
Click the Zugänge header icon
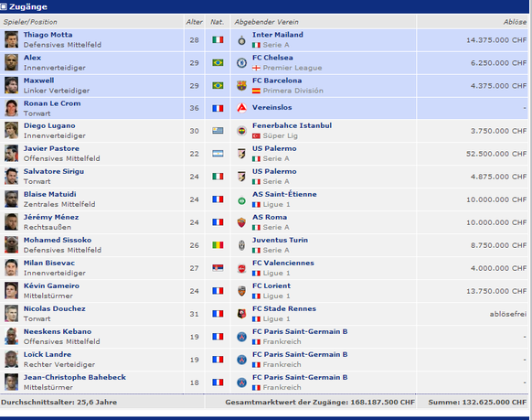pyautogui.click(x=4, y=6)
